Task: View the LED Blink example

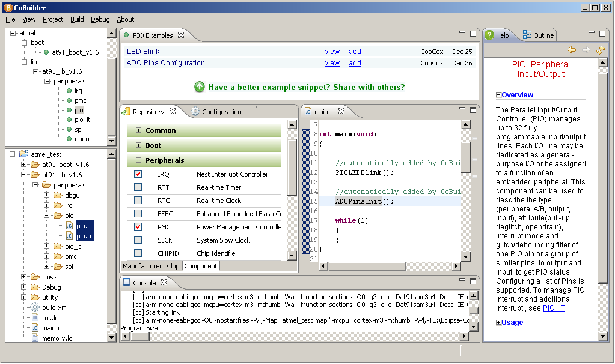Action: [332, 51]
